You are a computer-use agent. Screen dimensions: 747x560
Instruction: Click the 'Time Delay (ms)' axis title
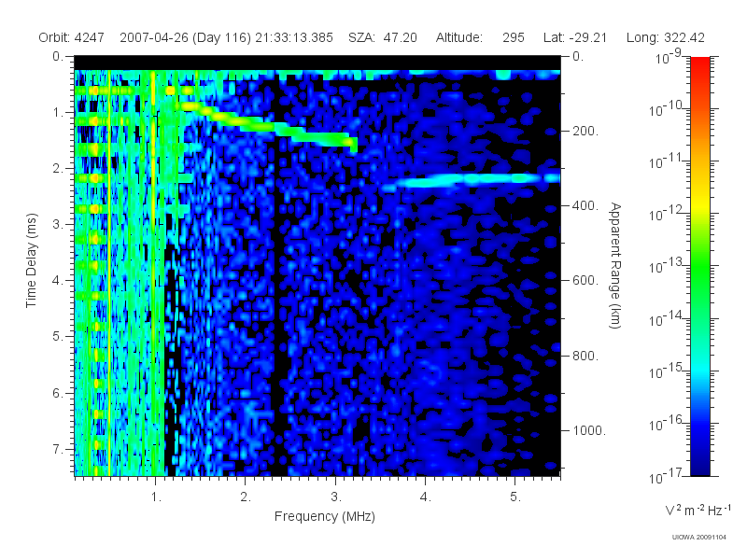[x=31, y=260]
